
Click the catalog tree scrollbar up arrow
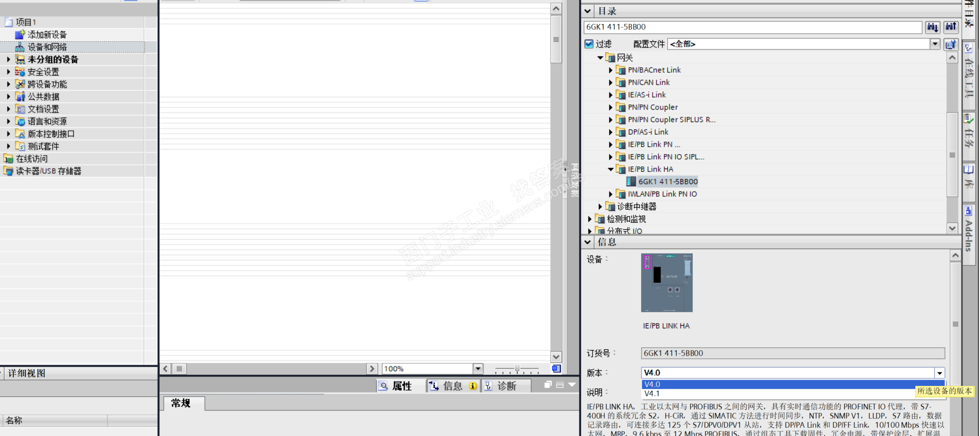pos(952,58)
